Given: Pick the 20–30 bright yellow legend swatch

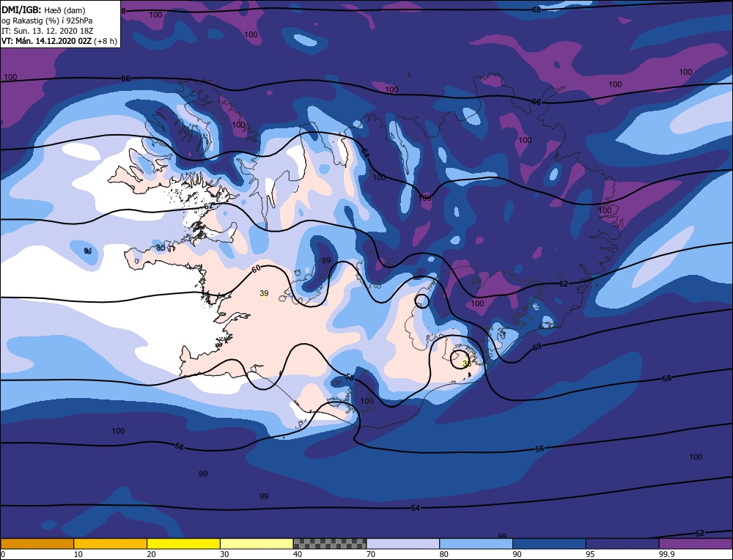Looking at the screenshot, I should [x=183, y=543].
